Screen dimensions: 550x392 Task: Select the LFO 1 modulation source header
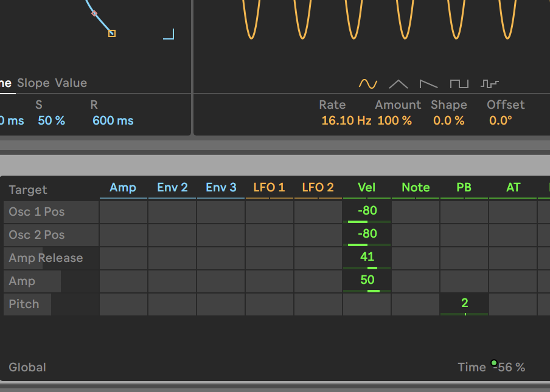(270, 188)
